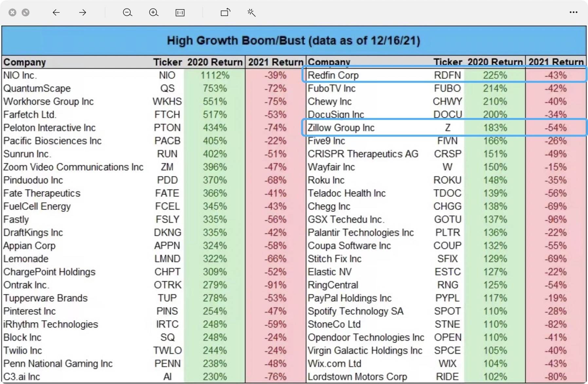Click Ontrak's -91% 2021 return cell
This screenshot has height=384, width=588.
click(x=275, y=285)
